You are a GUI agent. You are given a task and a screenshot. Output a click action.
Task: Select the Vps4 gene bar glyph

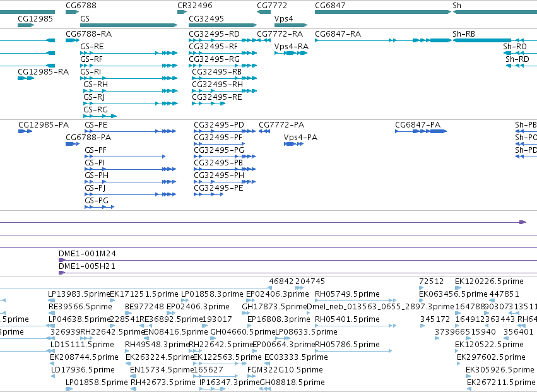[x=291, y=25]
